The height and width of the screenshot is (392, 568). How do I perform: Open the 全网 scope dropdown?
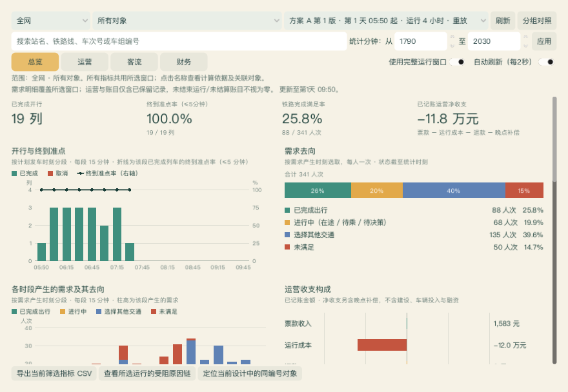[x=51, y=21]
